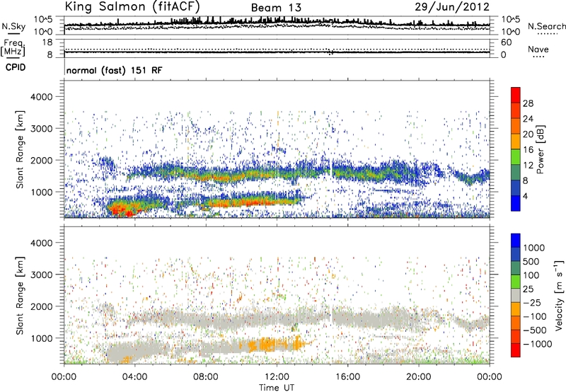This screenshot has height=392, width=566.
Task: Click the blue bottom of power colorbar
Action: pyautogui.click(x=516, y=204)
